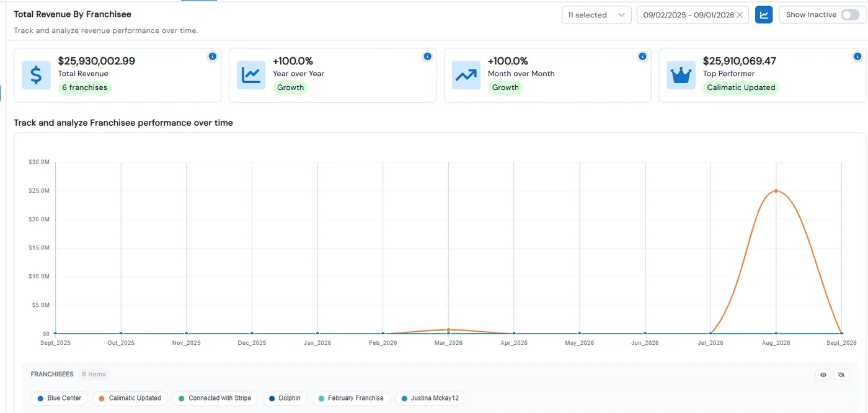Image resolution: width=868 pixels, height=413 pixels.
Task: Toggle the Show Inactive switch
Action: click(850, 15)
